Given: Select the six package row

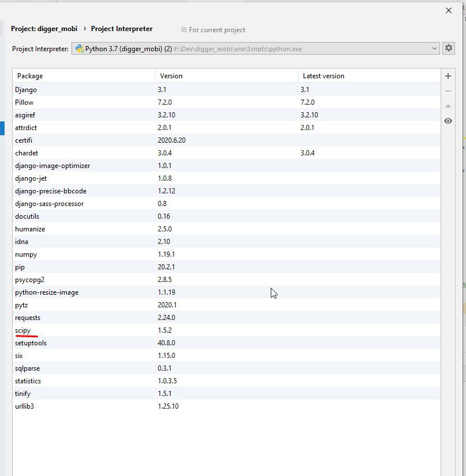Looking at the screenshot, I should (x=226, y=356).
